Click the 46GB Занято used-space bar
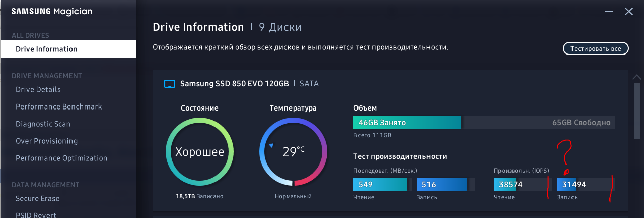 coord(407,123)
